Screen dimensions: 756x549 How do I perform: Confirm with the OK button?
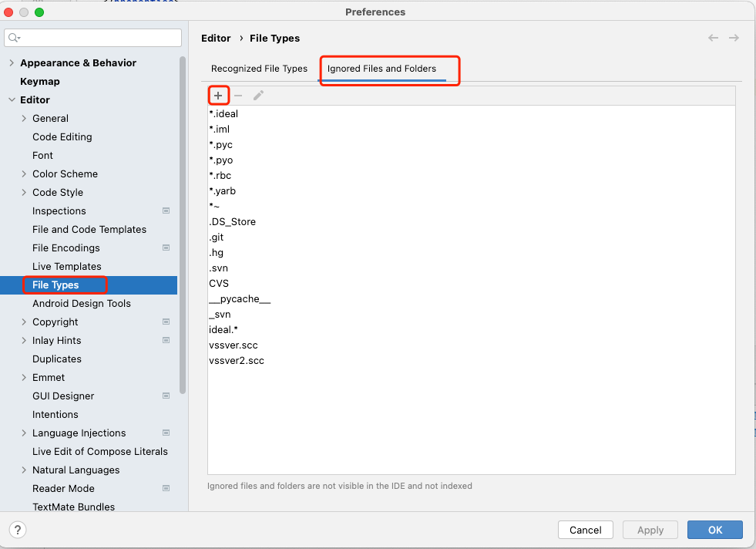715,530
